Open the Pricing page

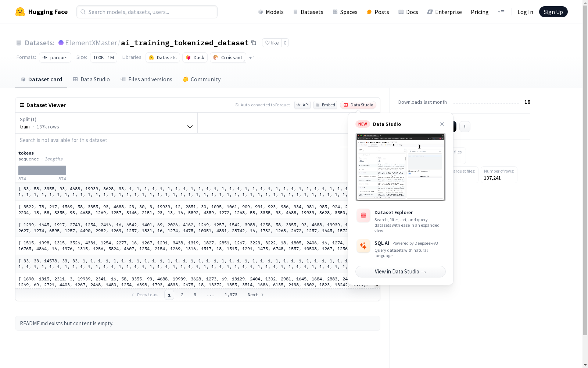point(480,12)
